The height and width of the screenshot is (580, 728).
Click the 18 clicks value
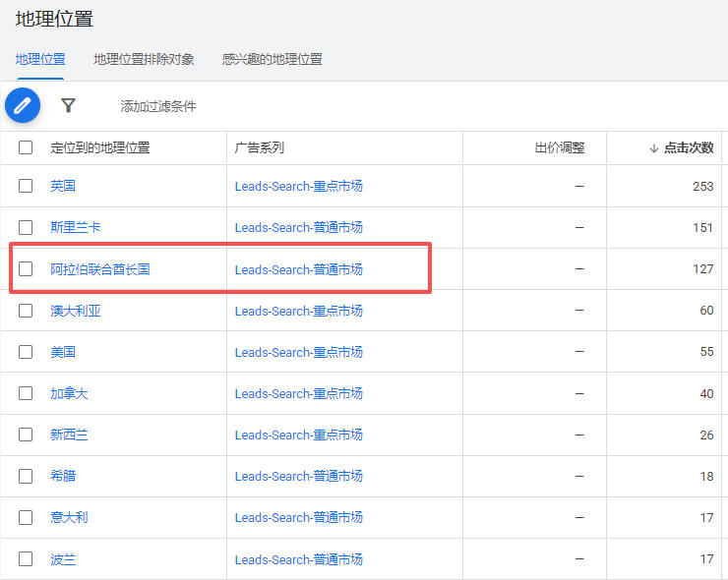point(706,476)
